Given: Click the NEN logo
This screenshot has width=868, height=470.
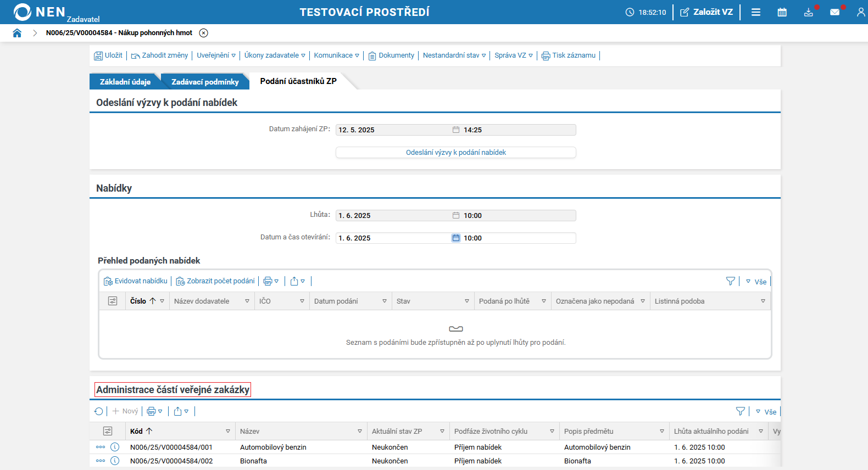Looking at the screenshot, I should pos(40,12).
